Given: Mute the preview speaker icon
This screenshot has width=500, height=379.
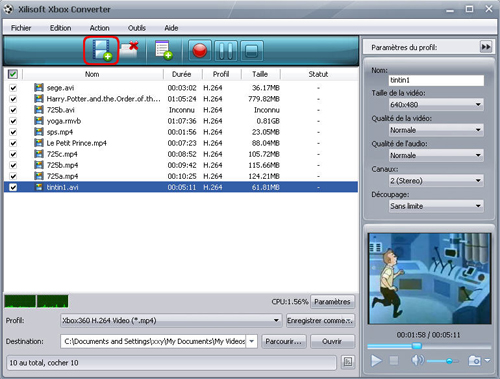Looking at the screenshot, I should [x=418, y=360].
